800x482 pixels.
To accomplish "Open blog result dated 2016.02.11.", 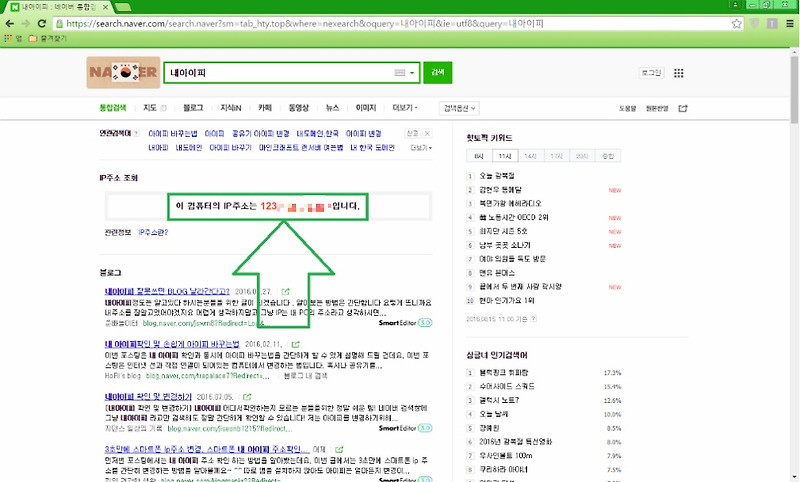I will [x=171, y=344].
